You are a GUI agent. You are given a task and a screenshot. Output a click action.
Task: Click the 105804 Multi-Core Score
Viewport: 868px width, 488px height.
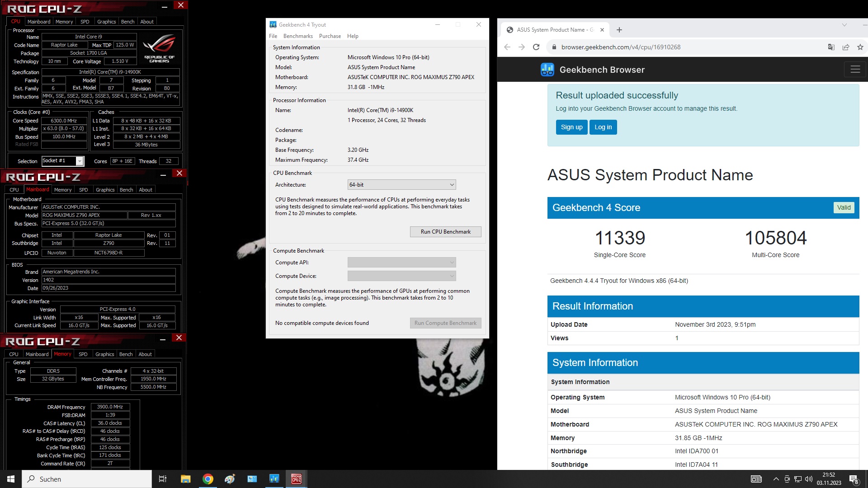(776, 238)
